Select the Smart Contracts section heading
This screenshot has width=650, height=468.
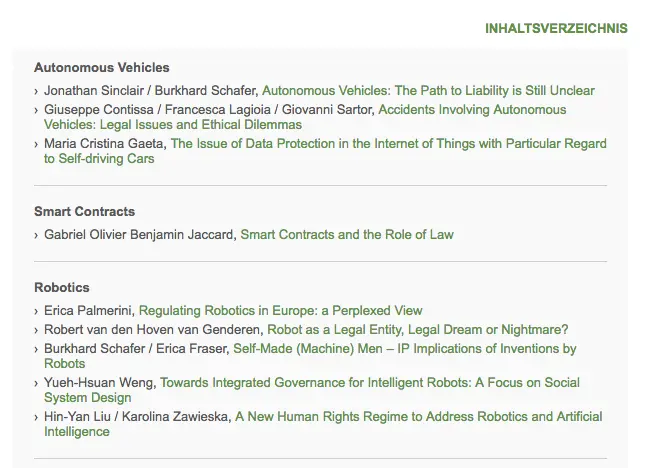point(85,212)
